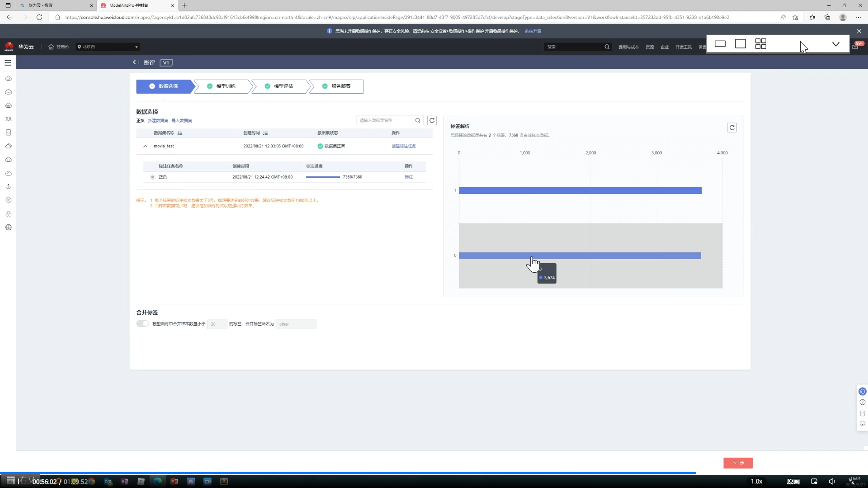Click the 新建数据集 link
Viewport: 868px width, 488px height.
(x=158, y=121)
